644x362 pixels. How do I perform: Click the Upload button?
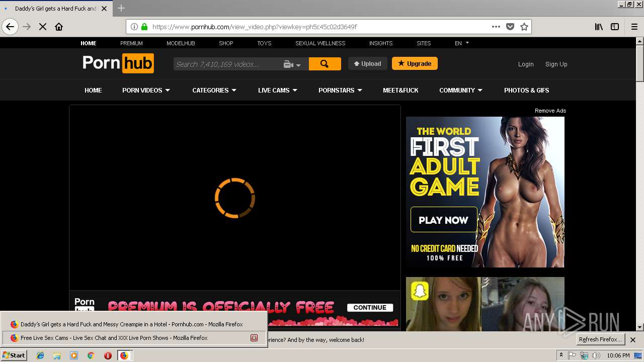pyautogui.click(x=368, y=63)
